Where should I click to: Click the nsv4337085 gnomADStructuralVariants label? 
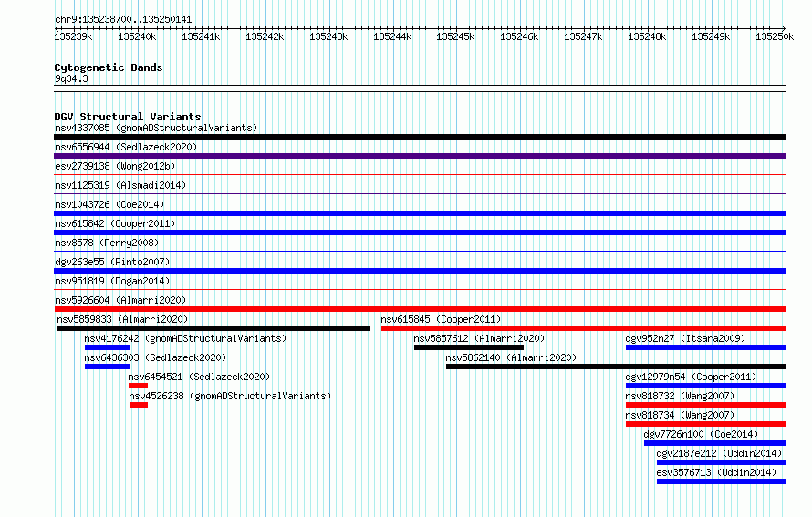point(156,128)
